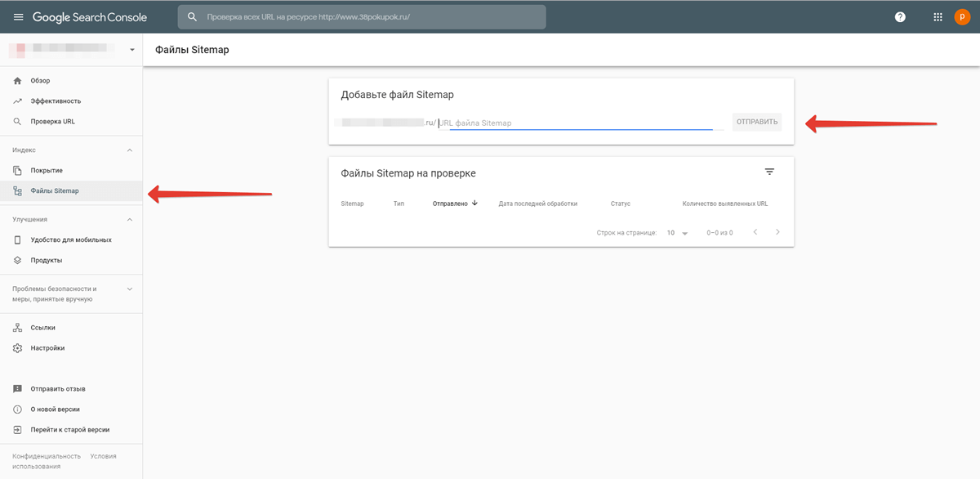Collapse the Улучшения section
This screenshot has height=479, width=980.
[x=127, y=219]
